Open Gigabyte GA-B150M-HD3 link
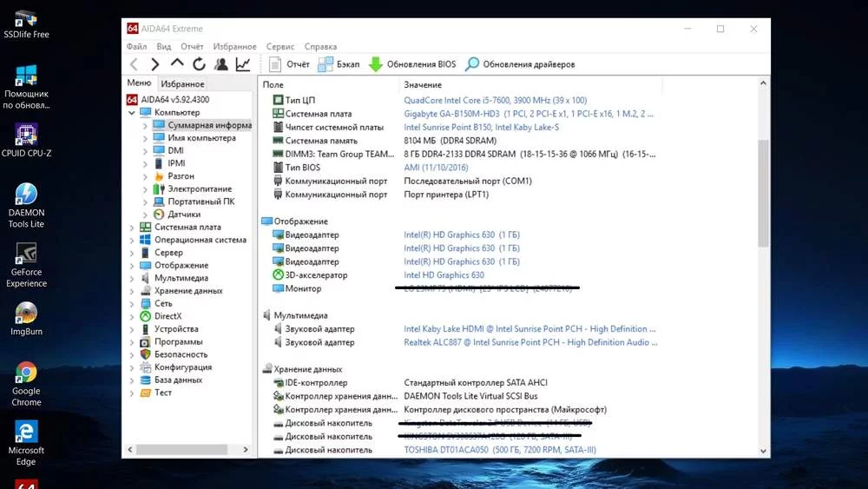This screenshot has width=868, height=489. point(528,114)
